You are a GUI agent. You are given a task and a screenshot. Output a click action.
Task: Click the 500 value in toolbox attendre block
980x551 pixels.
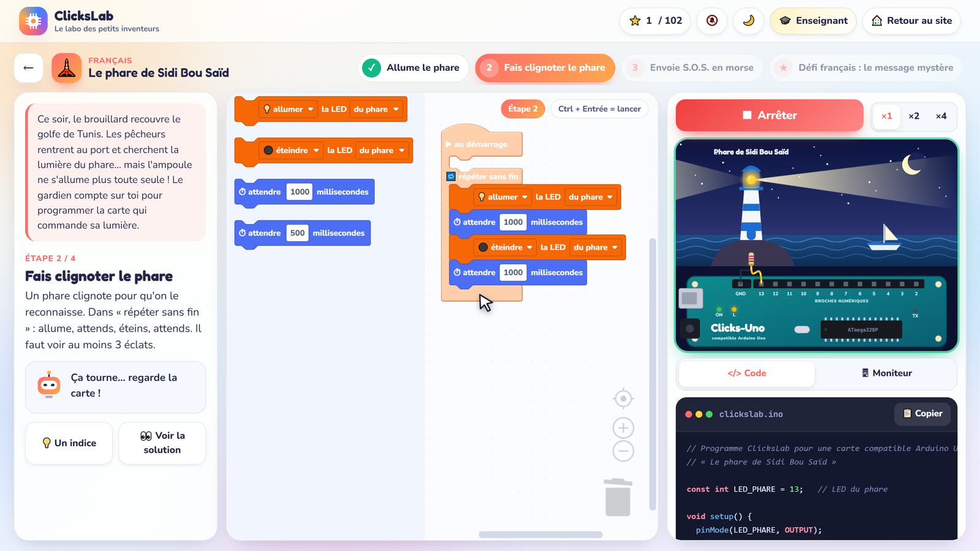(298, 233)
